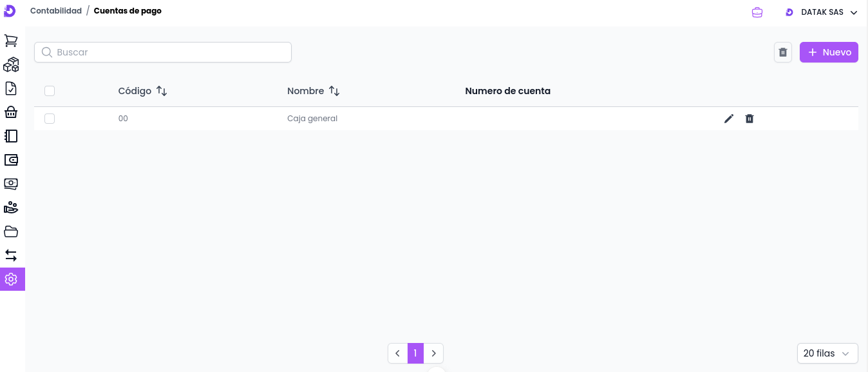
Task: Delete the Caja general row via trash icon
Action: (750, 119)
